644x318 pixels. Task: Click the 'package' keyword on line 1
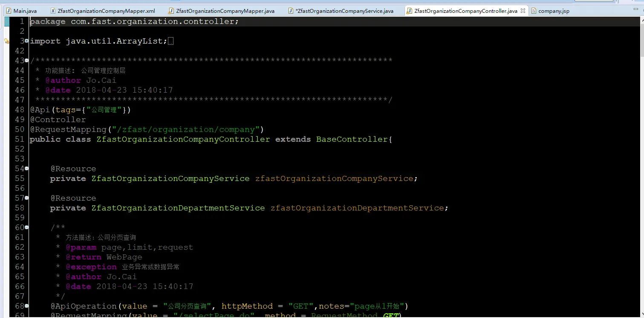tap(48, 21)
